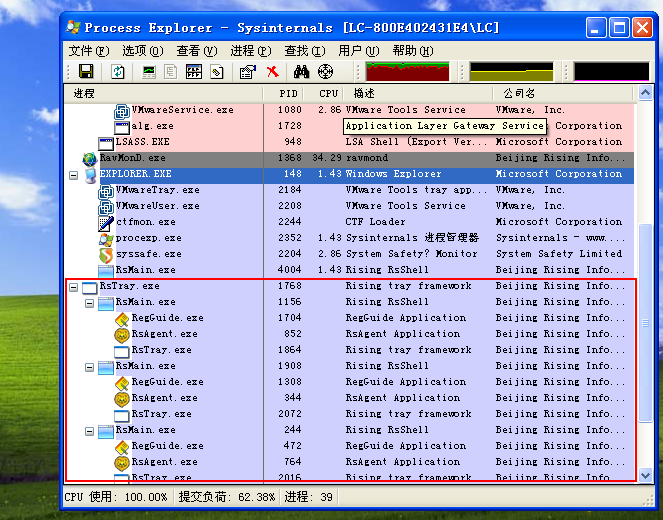Open the 选项(O) menu
Screen dimensions: 663x520
point(143,51)
